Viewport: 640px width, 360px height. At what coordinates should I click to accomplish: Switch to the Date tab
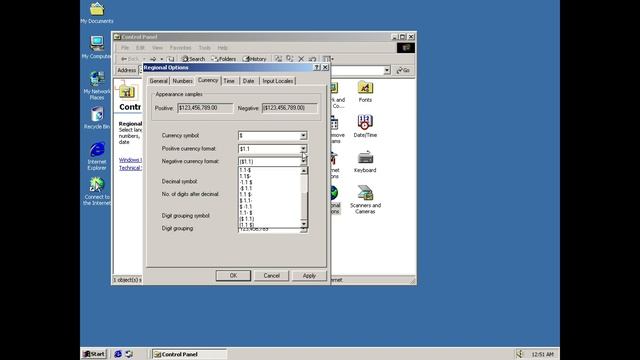click(x=248, y=81)
